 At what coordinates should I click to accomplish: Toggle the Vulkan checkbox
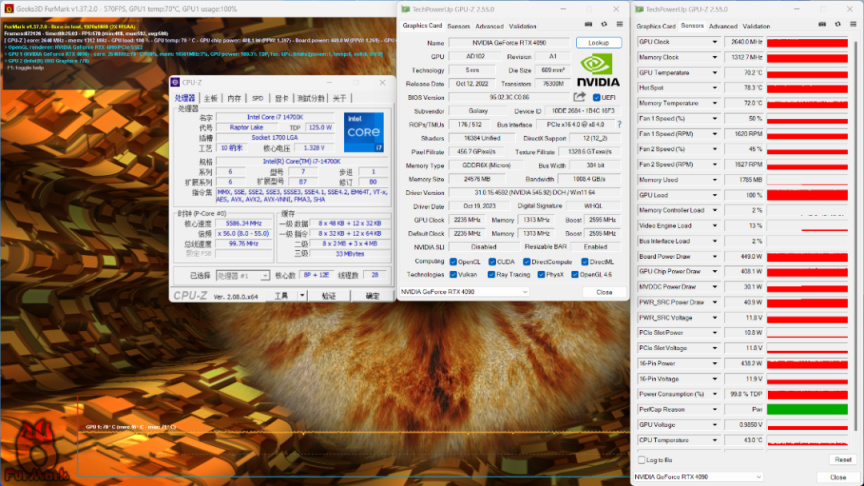coord(453,274)
